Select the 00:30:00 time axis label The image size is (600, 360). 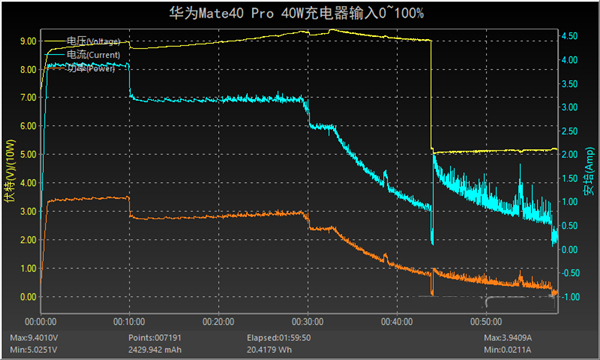tap(308, 322)
